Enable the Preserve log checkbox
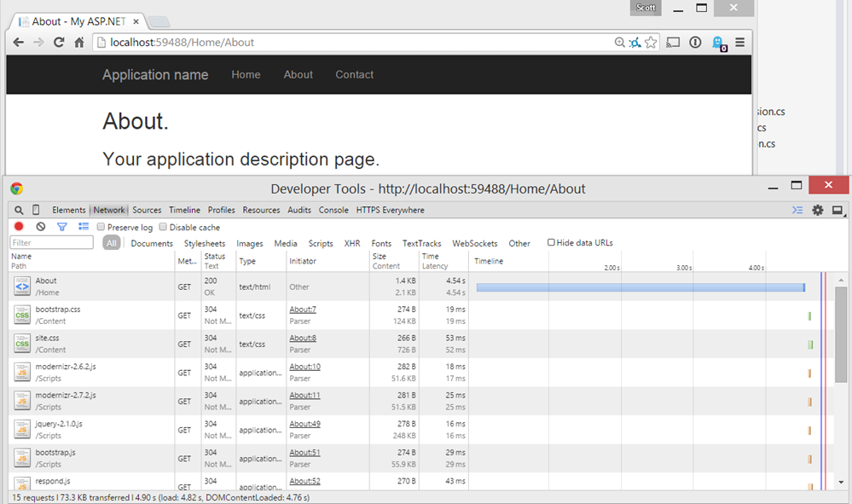The height and width of the screenshot is (504, 852). point(101,227)
